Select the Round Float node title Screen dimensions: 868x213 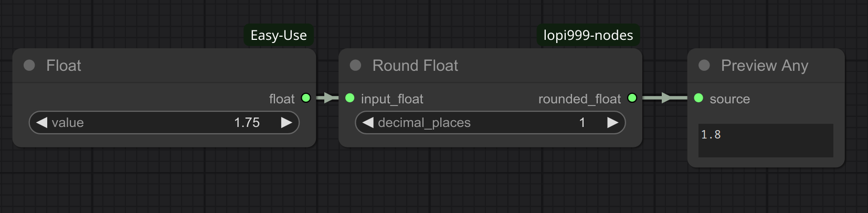tap(415, 66)
